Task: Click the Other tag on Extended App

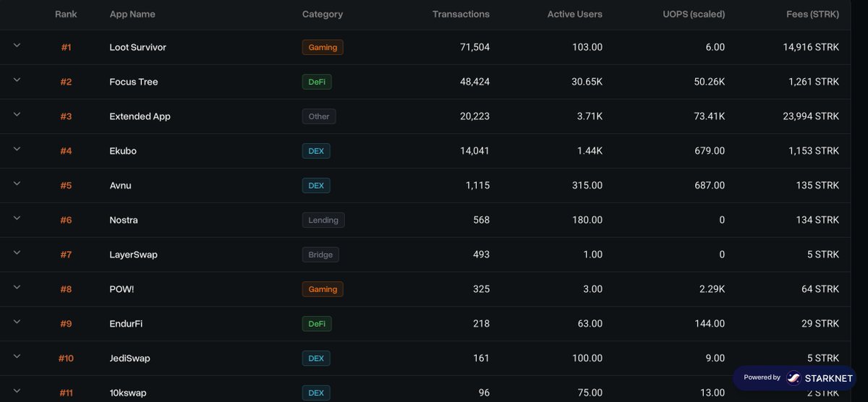Action: 319,116
